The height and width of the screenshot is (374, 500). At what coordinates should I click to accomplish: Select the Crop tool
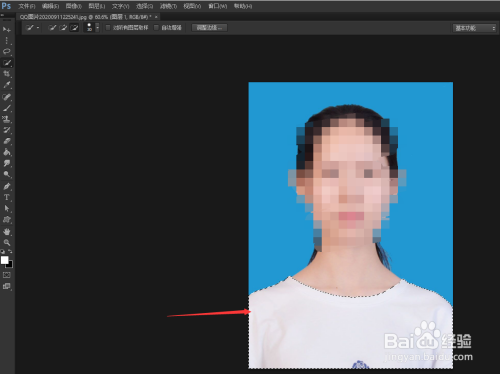click(7, 74)
